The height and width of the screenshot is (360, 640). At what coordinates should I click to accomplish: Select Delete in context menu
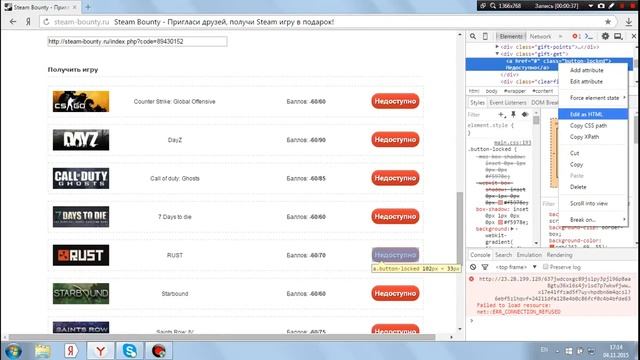(x=593, y=187)
